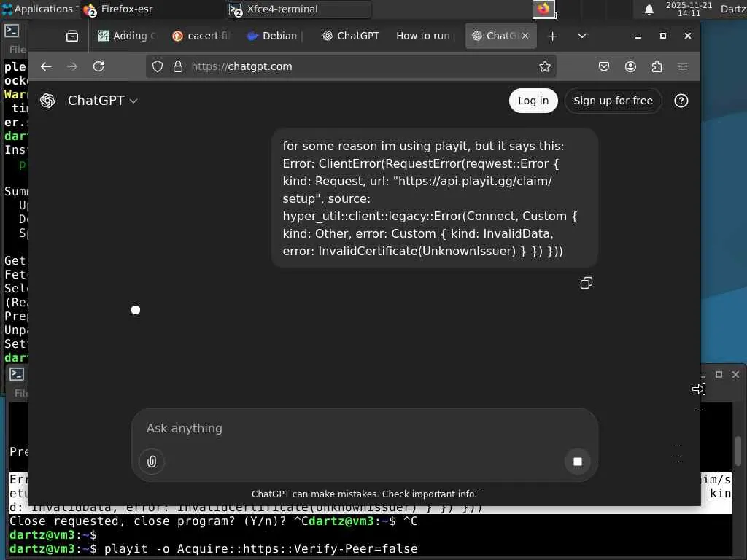The height and width of the screenshot is (560, 747).
Task: Switch to the Debian tab
Action: click(x=275, y=36)
